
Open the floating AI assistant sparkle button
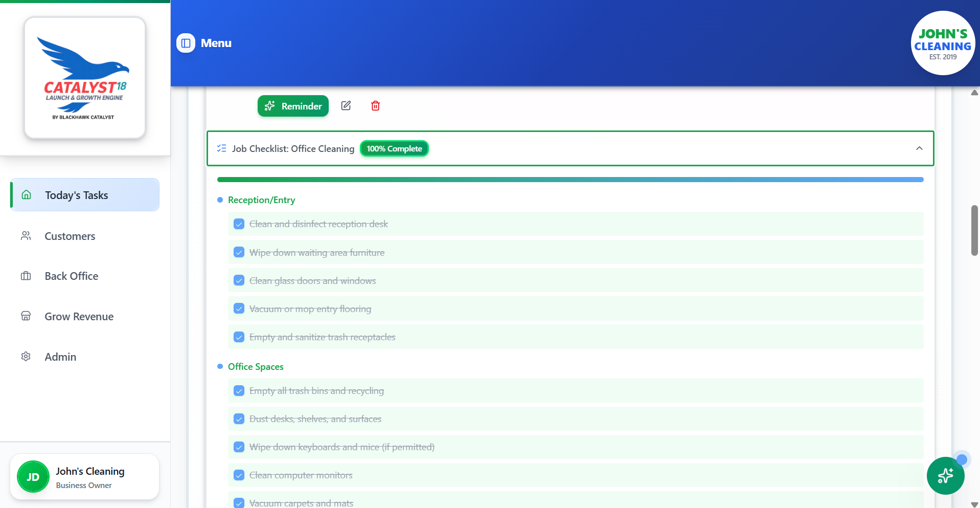pos(945,476)
